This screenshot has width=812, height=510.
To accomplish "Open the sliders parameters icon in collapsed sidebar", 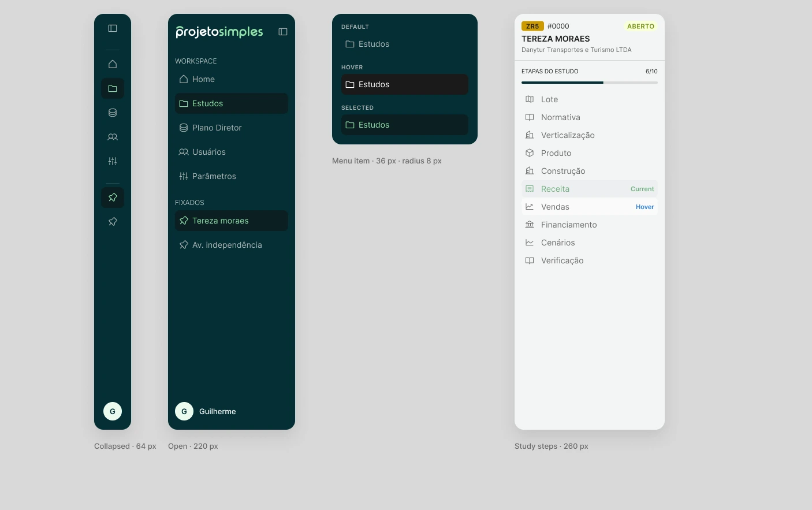I will click(x=113, y=161).
